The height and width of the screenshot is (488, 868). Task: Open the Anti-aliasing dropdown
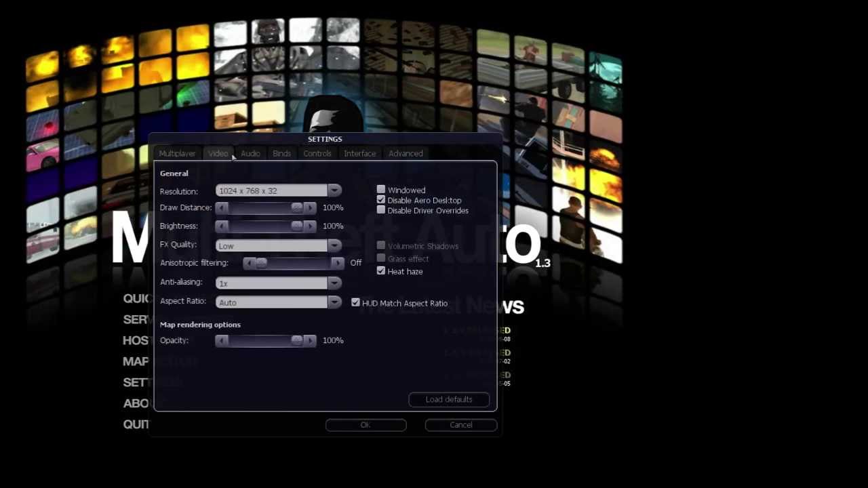(335, 283)
